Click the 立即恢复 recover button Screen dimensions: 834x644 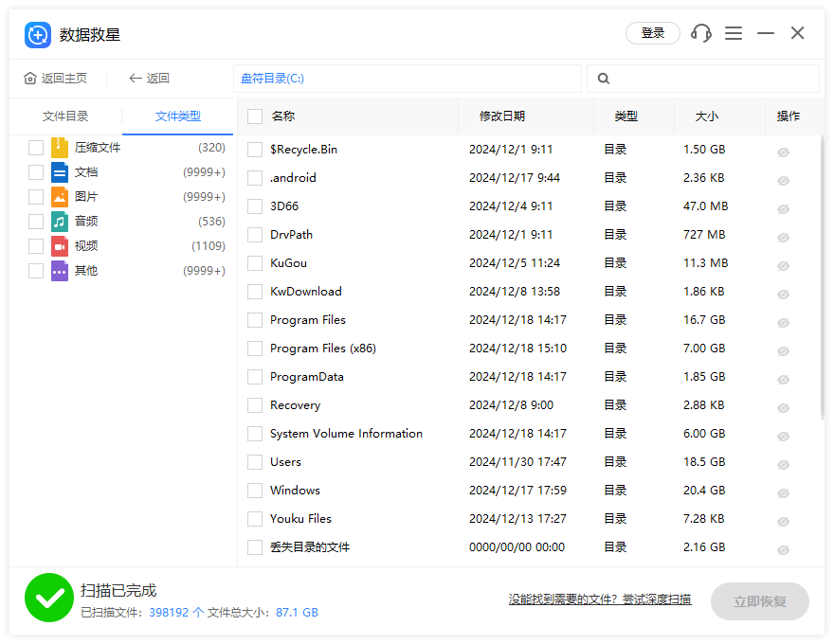(x=759, y=601)
